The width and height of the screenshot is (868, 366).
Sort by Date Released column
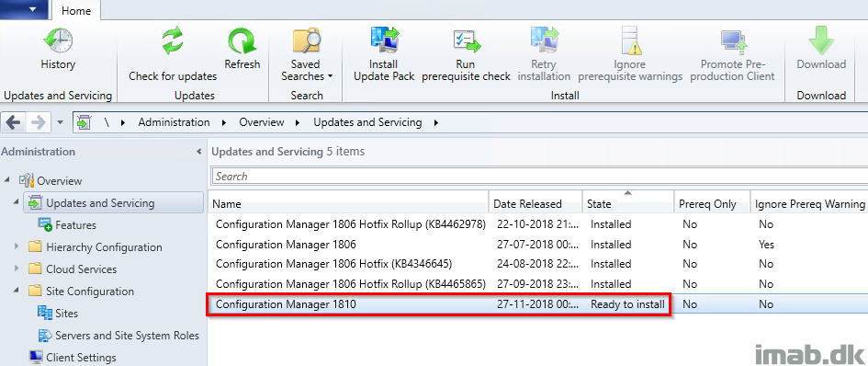point(535,204)
